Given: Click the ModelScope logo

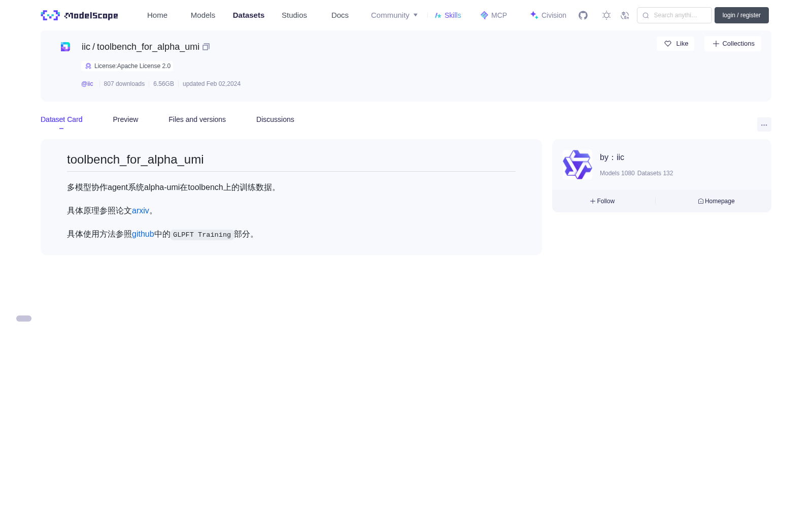Looking at the screenshot, I should (x=79, y=15).
